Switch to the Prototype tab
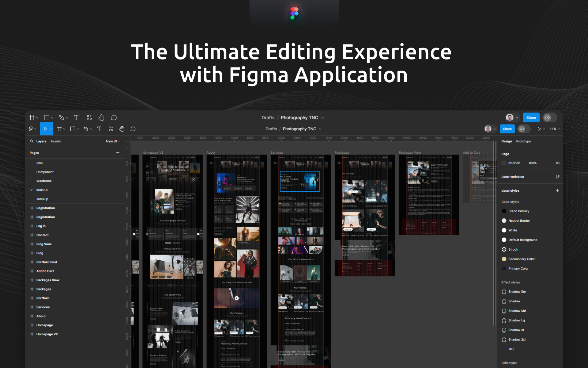 (523, 141)
